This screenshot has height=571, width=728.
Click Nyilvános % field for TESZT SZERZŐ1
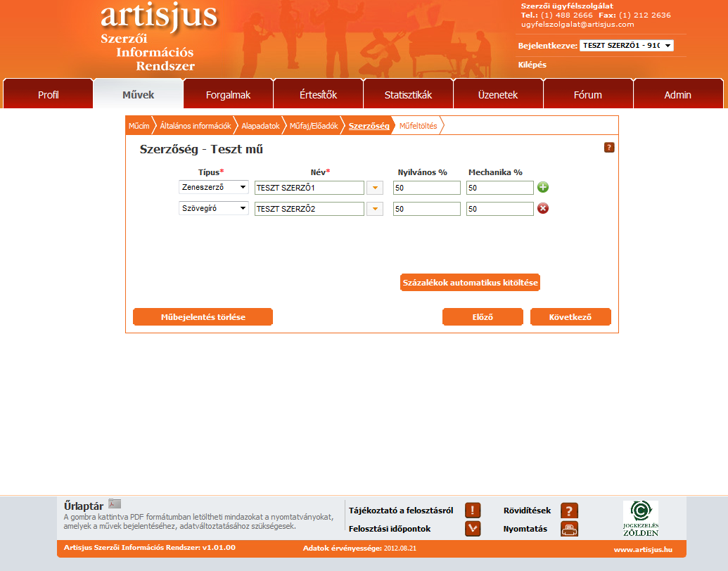(x=427, y=188)
